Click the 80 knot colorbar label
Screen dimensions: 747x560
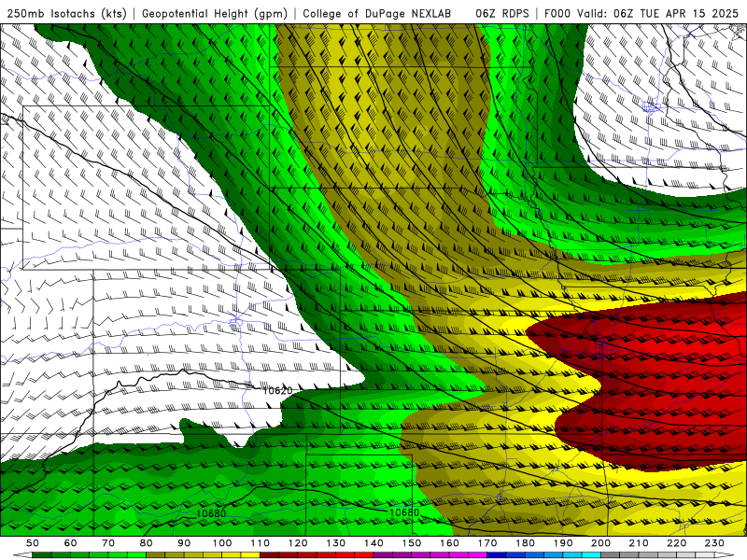[x=147, y=543]
